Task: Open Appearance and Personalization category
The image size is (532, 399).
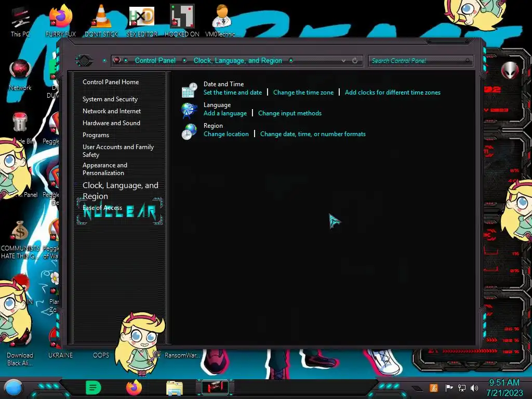Action: 105,169
